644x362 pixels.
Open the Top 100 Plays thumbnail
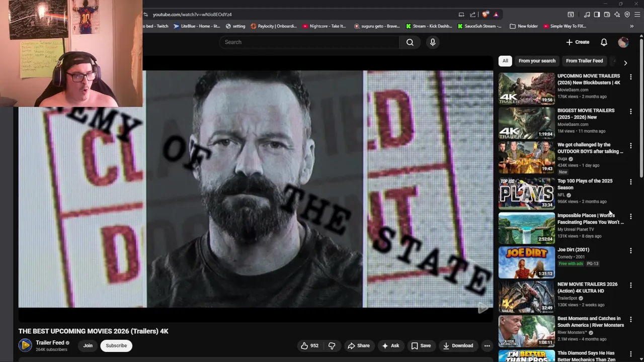click(x=527, y=193)
